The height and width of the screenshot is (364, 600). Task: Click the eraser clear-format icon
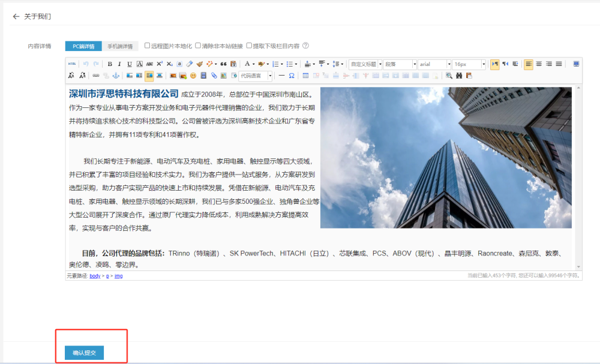click(190, 64)
